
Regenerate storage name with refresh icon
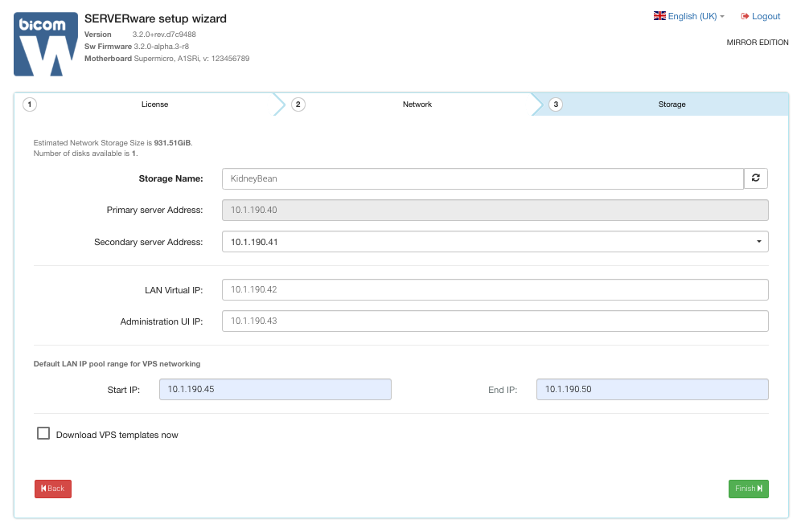tap(755, 178)
